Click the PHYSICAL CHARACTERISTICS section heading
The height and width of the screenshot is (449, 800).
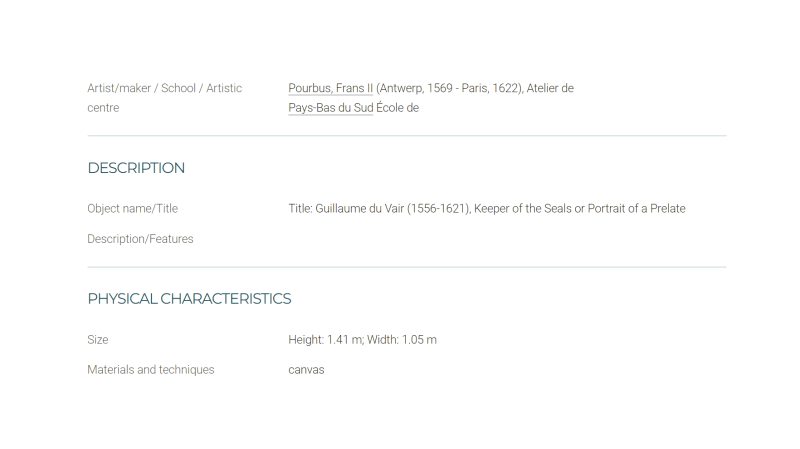189,298
